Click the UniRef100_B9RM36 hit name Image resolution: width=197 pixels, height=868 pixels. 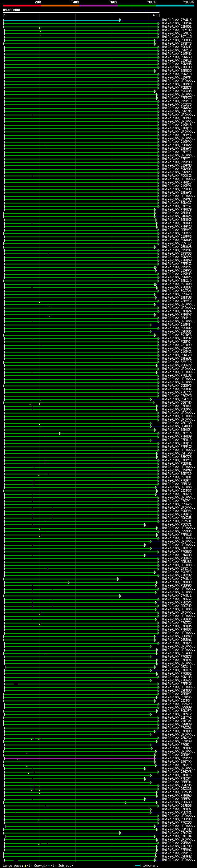point(177,40)
